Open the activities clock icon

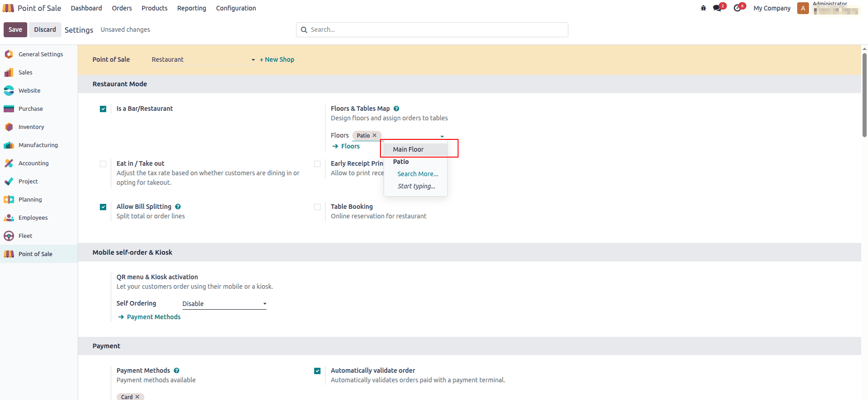point(737,8)
